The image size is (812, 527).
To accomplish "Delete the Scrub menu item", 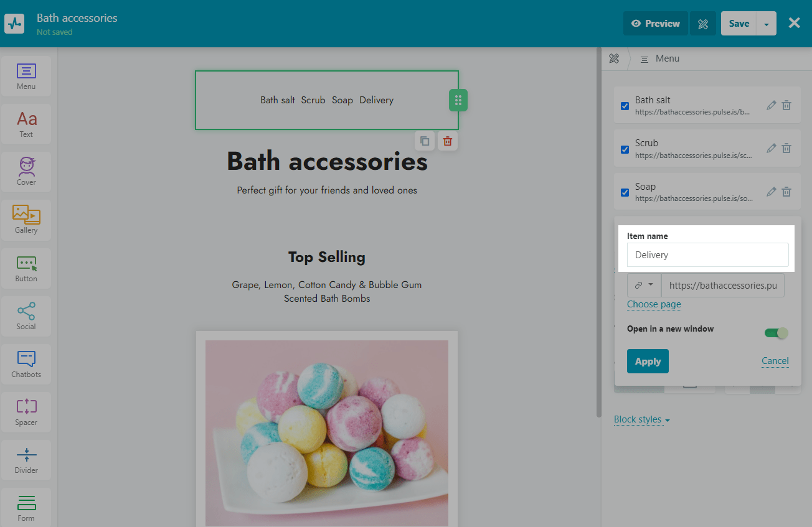I will click(x=786, y=148).
